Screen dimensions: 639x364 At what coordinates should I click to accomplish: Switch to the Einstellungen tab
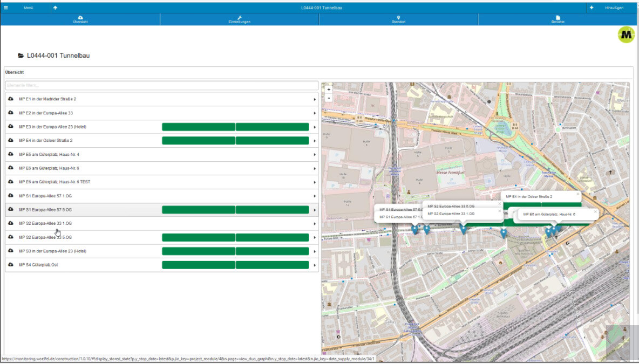point(239,19)
